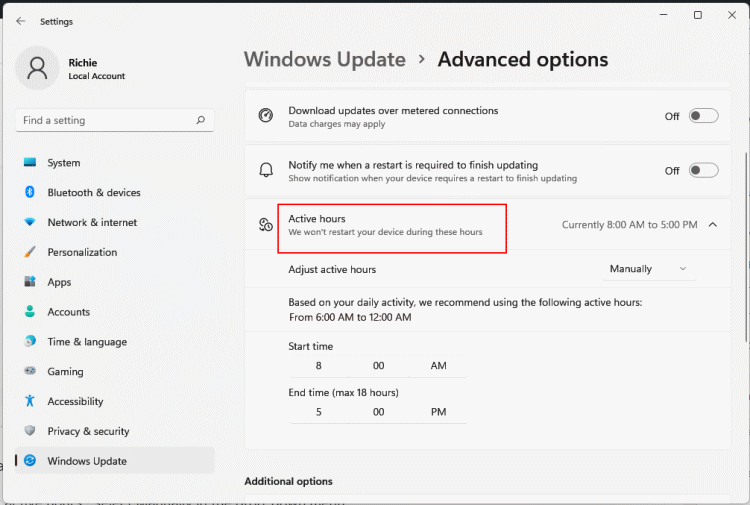This screenshot has width=750, height=505.
Task: Click the Apps icon in sidebar
Action: pyautogui.click(x=30, y=282)
